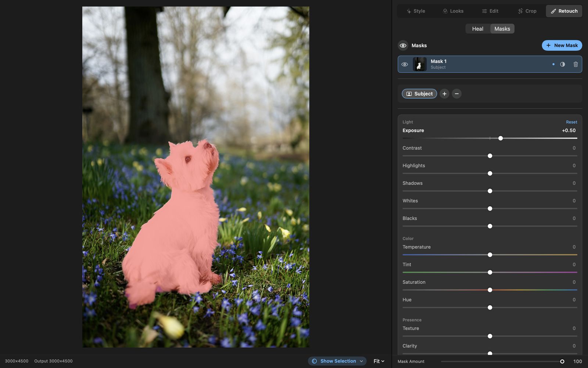Click the Exposure slider handle
The height and width of the screenshot is (368, 588).
point(501,138)
